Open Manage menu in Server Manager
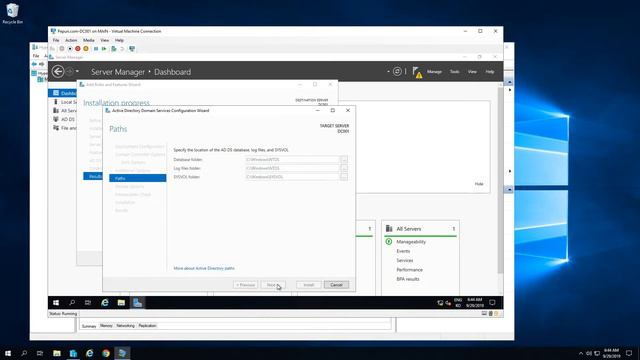Viewport: 640px width, 360px height. pos(434,71)
